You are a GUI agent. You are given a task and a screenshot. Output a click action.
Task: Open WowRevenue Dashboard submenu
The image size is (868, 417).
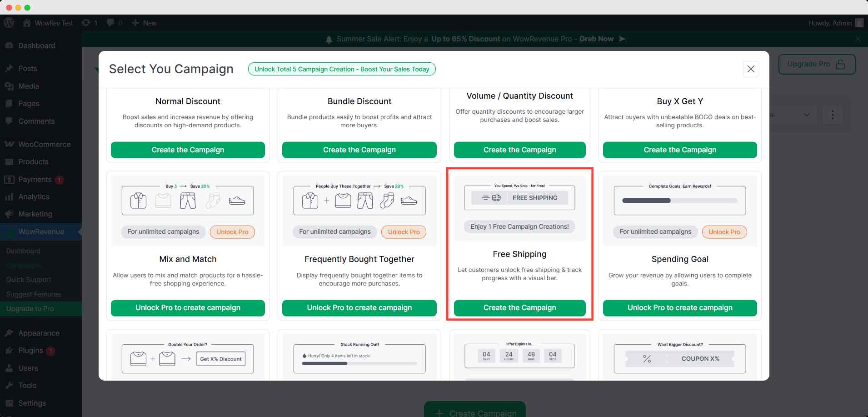coord(23,251)
